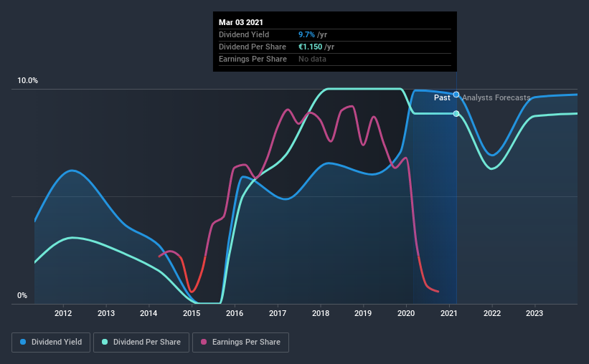Click the 2015 x-axis label
Viewport: 589px width, 364px height.
[x=192, y=313]
